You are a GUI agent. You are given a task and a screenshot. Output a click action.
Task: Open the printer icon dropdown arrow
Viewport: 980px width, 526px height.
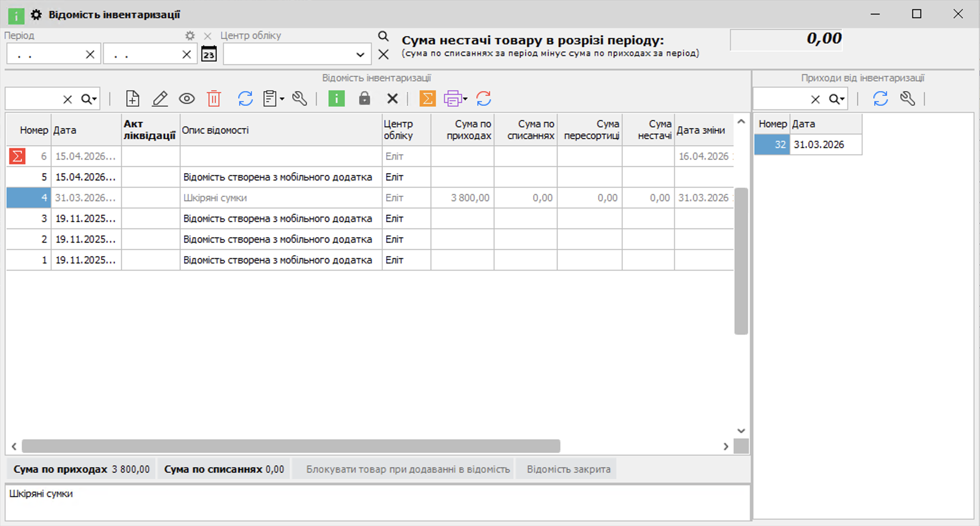pyautogui.click(x=465, y=99)
